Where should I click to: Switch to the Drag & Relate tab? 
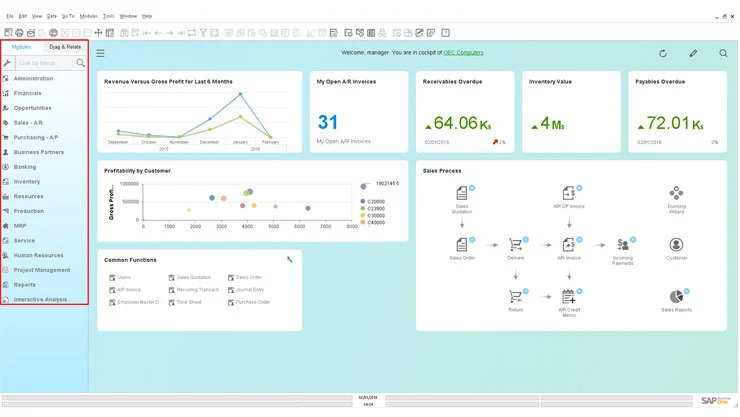pyautogui.click(x=65, y=47)
